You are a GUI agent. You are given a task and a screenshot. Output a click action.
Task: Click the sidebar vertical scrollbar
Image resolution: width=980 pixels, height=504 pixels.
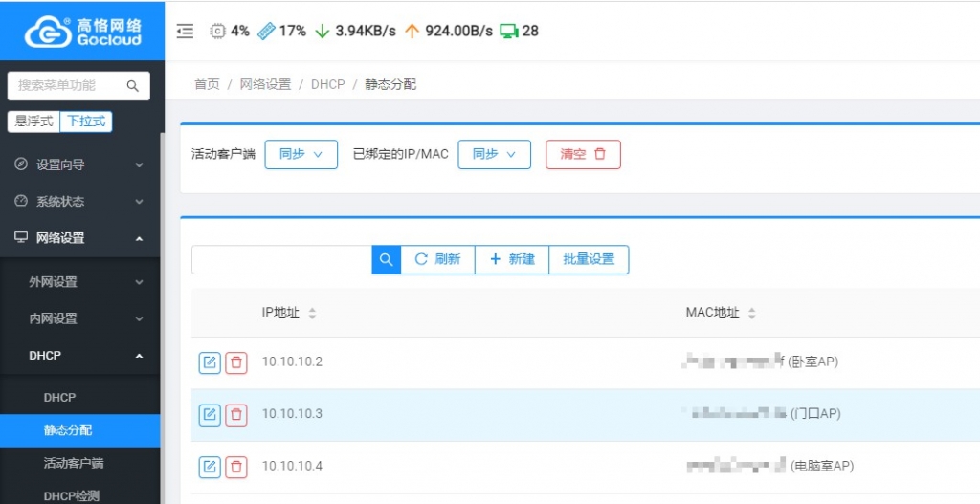(x=163, y=318)
